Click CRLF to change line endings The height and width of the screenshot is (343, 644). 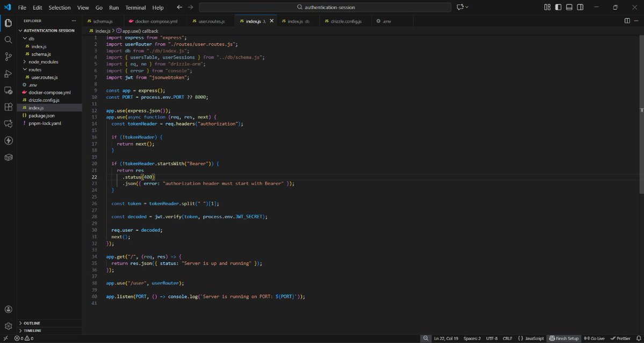(x=507, y=338)
